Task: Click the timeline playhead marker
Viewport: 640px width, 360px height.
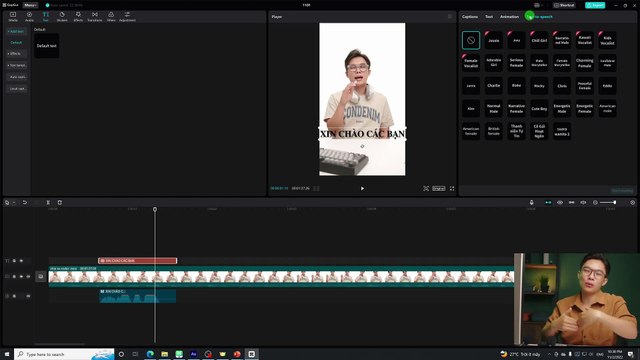Action: point(155,209)
